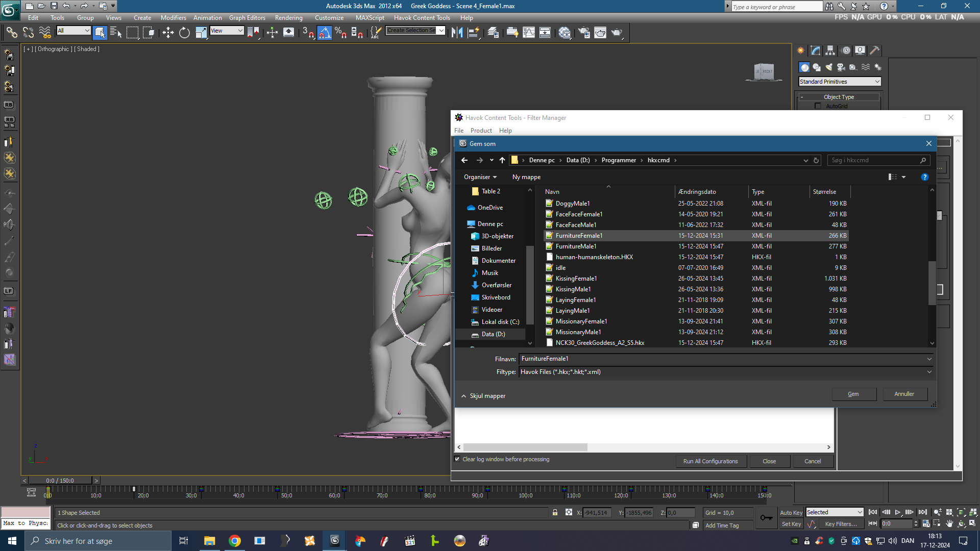The height and width of the screenshot is (551, 980).
Task: Click the Zoom Extents viewport control
Action: (961, 512)
